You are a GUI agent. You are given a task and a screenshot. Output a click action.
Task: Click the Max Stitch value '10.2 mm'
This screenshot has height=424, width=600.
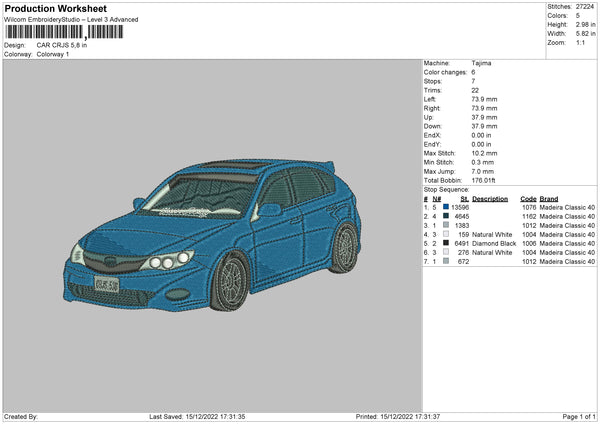tap(484, 153)
